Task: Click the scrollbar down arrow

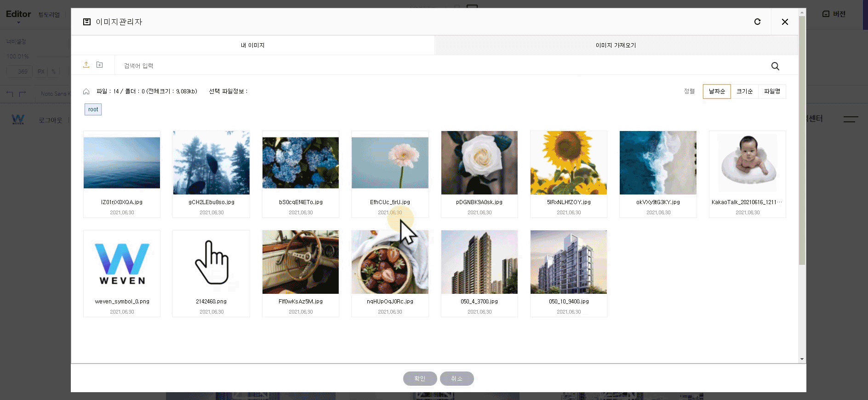Action: pos(802,359)
